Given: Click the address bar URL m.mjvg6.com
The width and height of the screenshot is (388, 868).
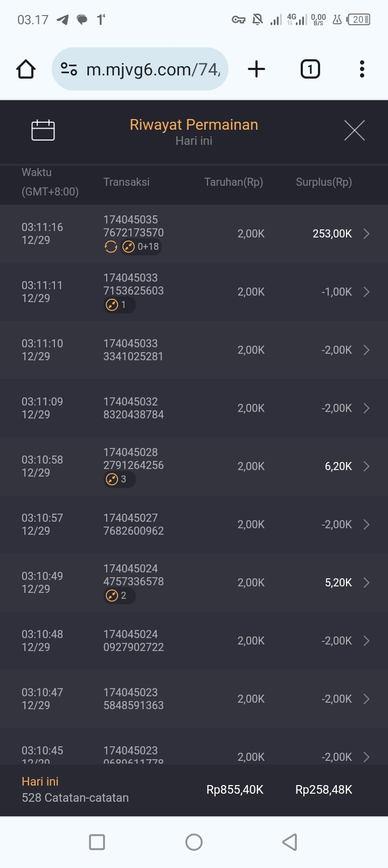Looking at the screenshot, I should pyautogui.click(x=153, y=69).
